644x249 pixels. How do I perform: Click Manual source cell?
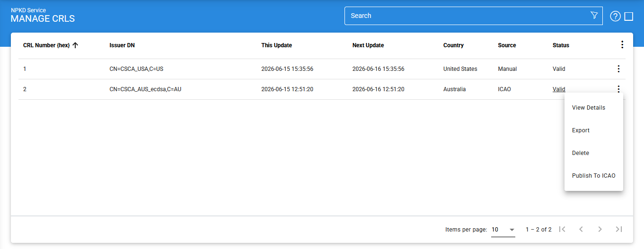pyautogui.click(x=507, y=69)
